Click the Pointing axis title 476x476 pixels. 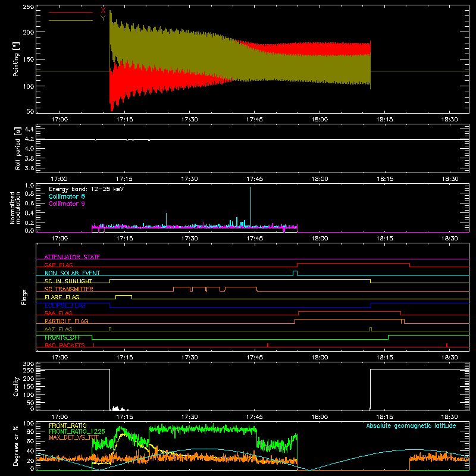(x=16, y=59)
